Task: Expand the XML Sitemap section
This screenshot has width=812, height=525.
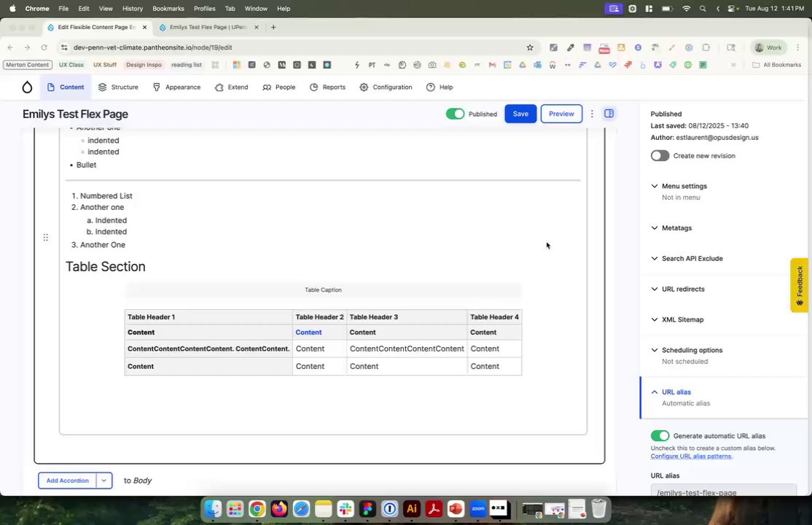Action: (724, 320)
